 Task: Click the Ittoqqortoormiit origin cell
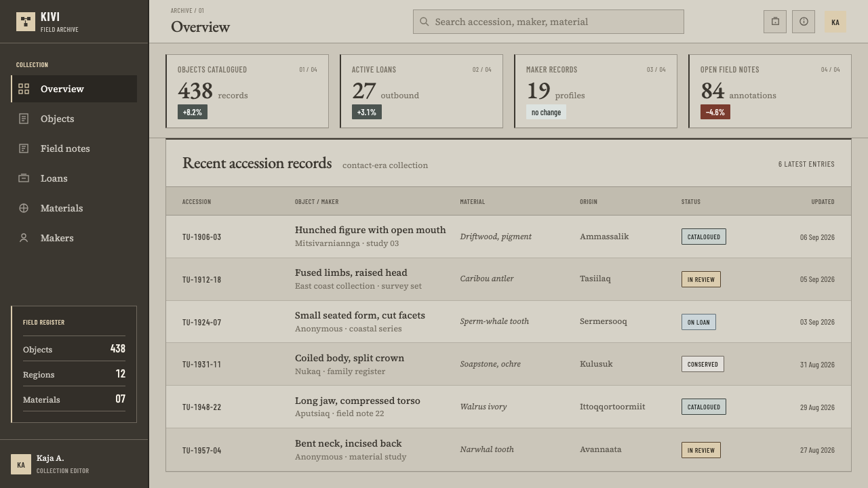612,407
